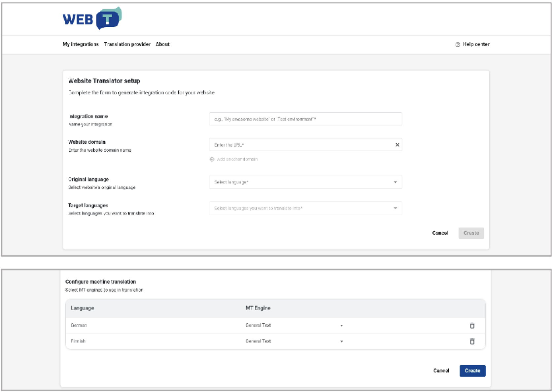Open MT Engine dropdown for German
The width and height of the screenshot is (552, 392).
[294, 325]
